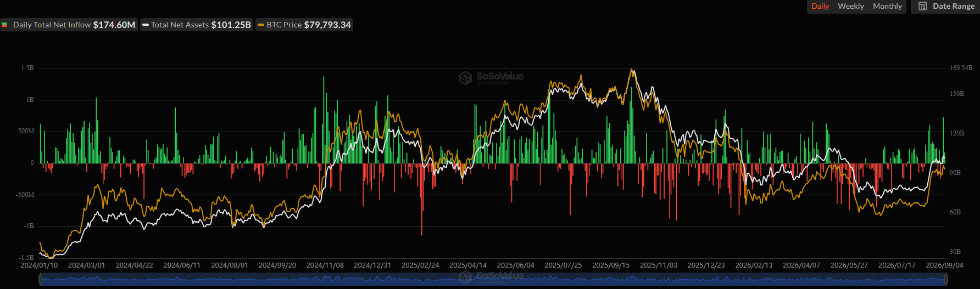
Task: Click the 1.5B left axis label
Action: click(27, 68)
